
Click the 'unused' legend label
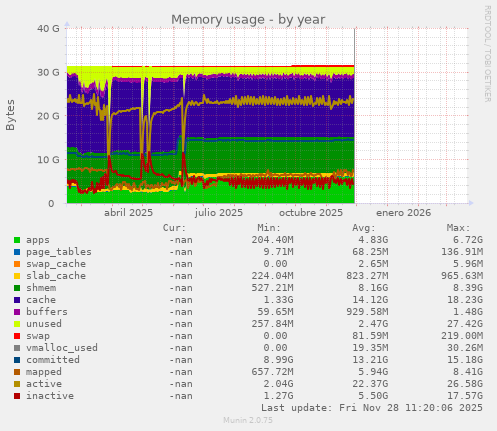[x=44, y=324]
